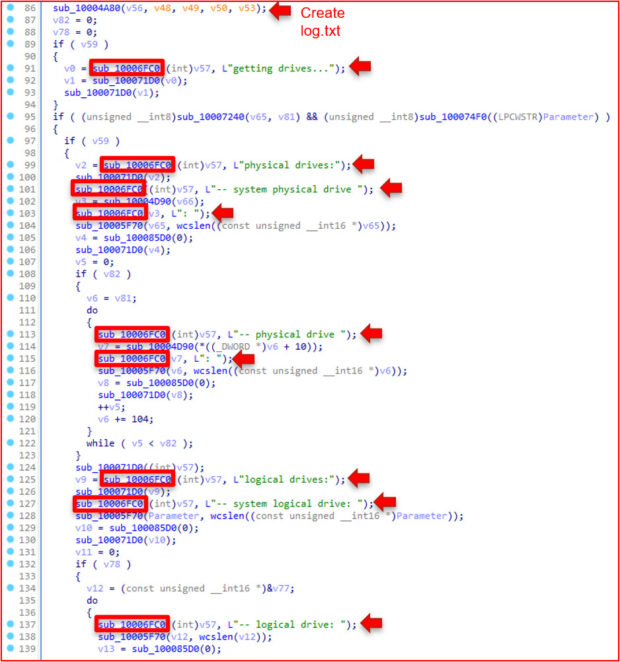Click Parameter variable on line 95
The image size is (620, 662).
[x=568, y=117]
